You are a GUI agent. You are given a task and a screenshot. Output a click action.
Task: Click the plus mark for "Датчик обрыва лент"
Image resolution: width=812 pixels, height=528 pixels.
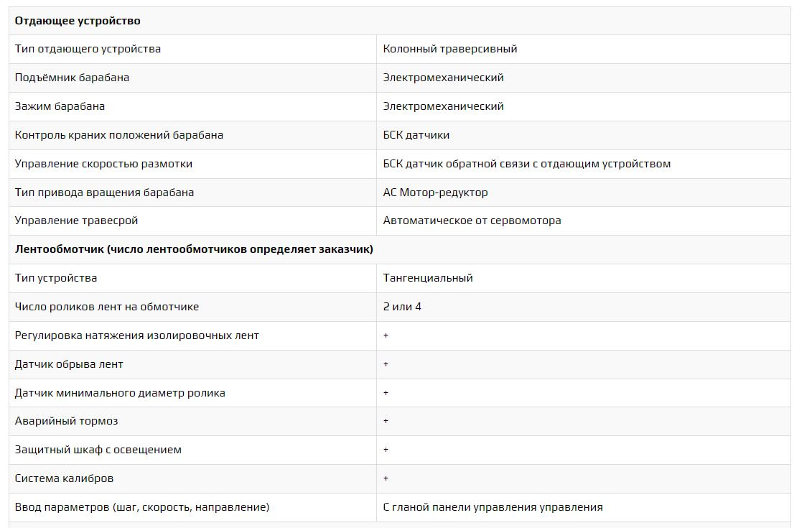pyautogui.click(x=386, y=364)
